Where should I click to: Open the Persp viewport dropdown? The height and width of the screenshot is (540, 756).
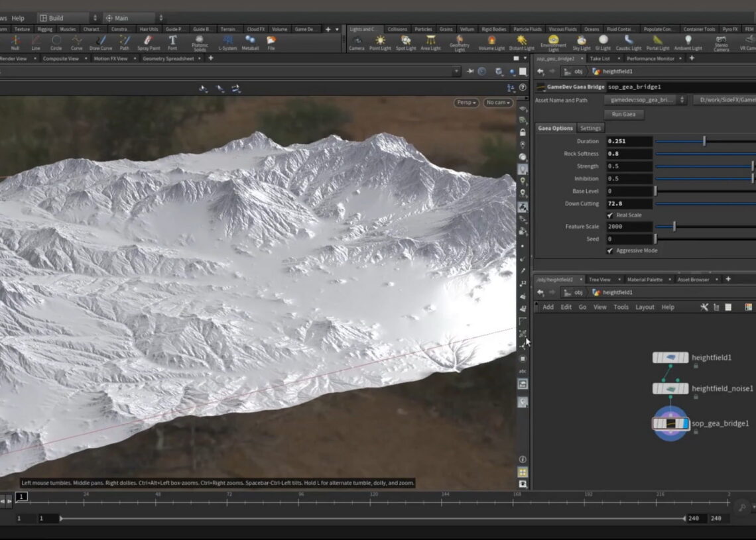click(468, 103)
